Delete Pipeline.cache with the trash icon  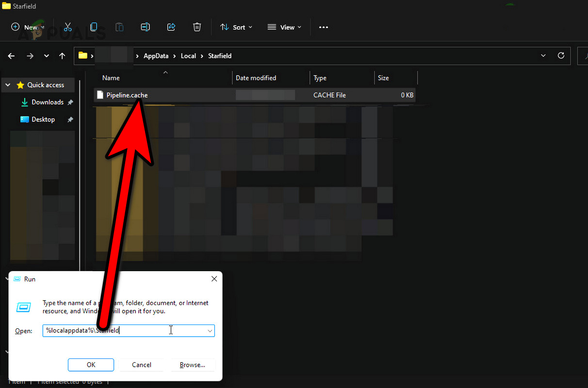[196, 27]
